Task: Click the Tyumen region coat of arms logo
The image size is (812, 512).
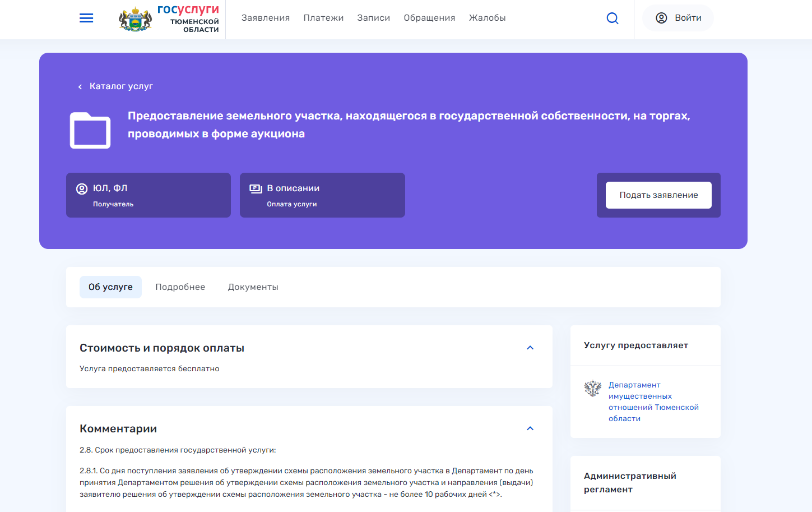Action: click(x=135, y=19)
